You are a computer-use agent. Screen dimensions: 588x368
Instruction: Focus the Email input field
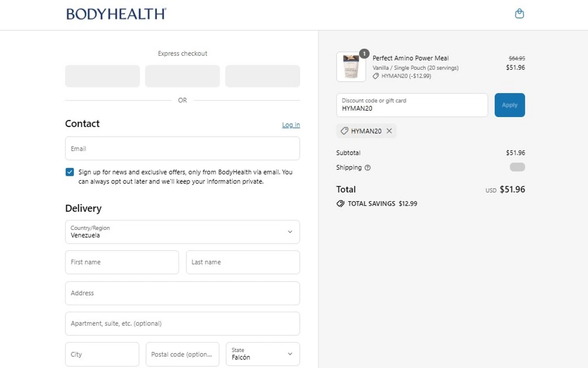pyautogui.click(x=182, y=148)
